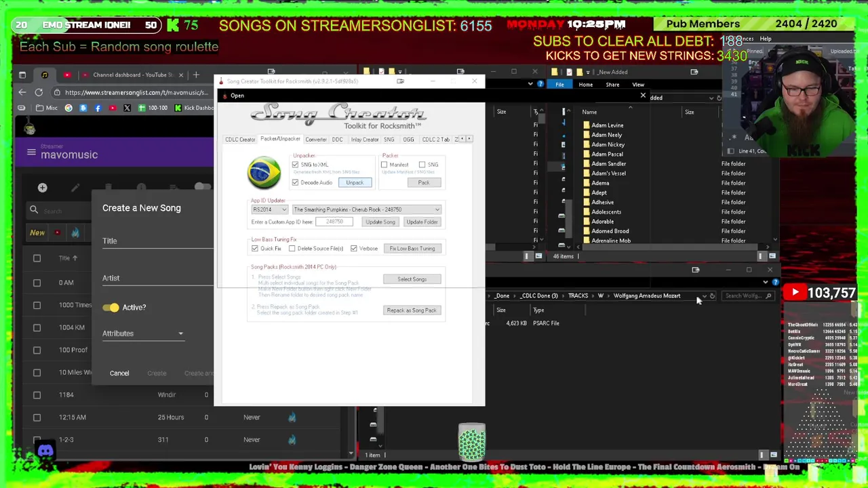Click the X bookmark icon
Screen dimensions: 868x488
pyautogui.click(x=127, y=108)
